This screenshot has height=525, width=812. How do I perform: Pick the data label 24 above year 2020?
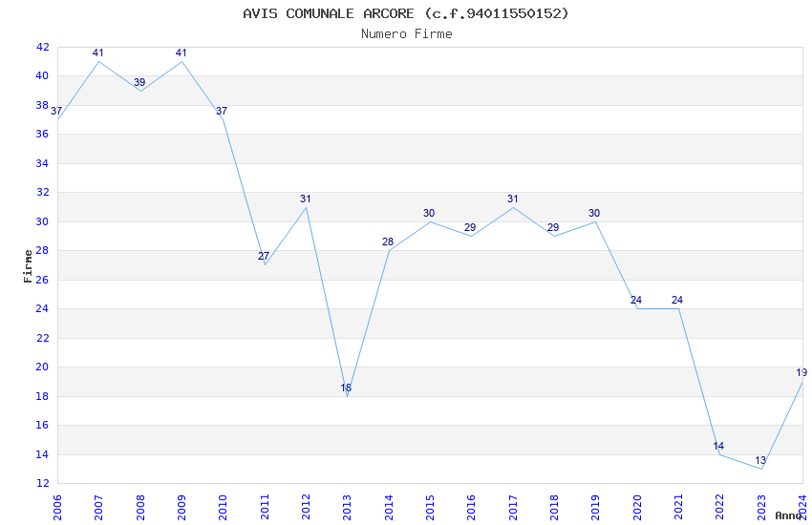636,300
